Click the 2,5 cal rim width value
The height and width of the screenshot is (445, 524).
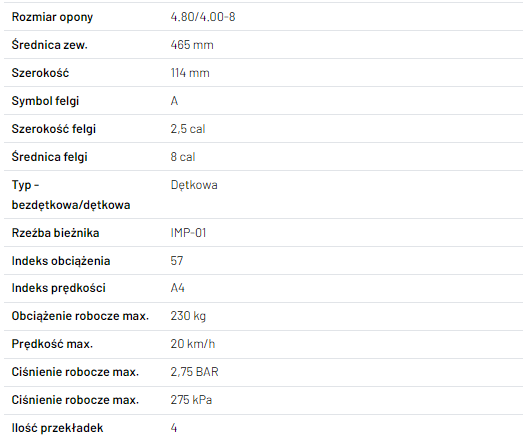click(x=187, y=129)
